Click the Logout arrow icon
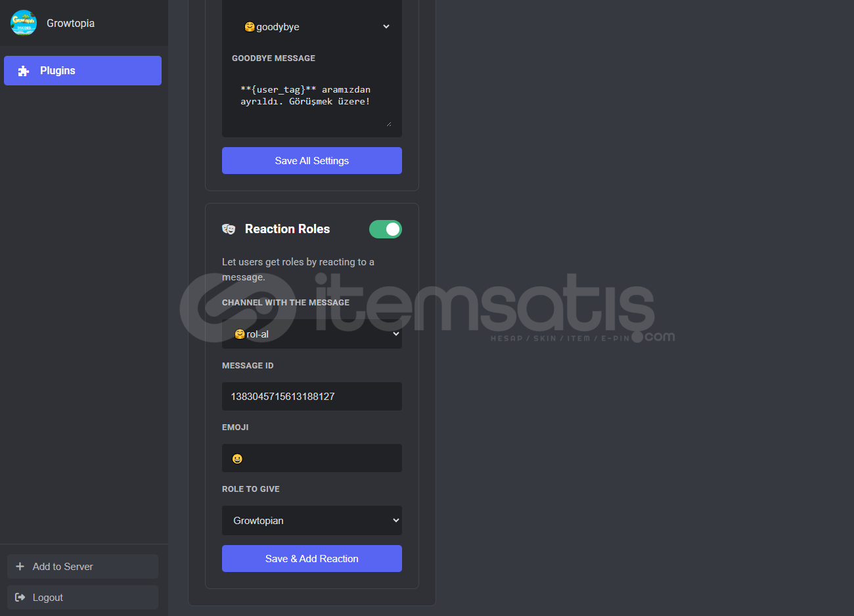The image size is (854, 616). click(x=20, y=597)
